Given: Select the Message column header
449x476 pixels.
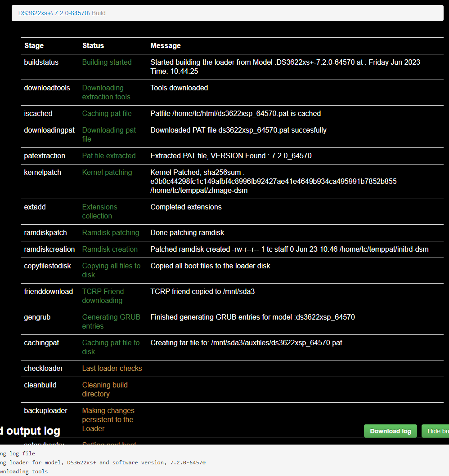Looking at the screenshot, I should [x=166, y=45].
